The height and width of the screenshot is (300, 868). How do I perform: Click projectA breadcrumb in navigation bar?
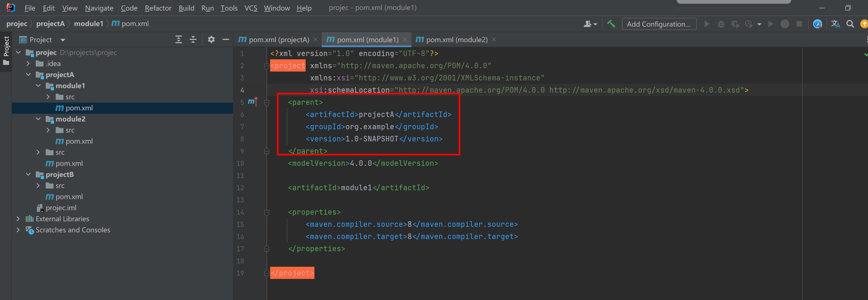pos(50,24)
